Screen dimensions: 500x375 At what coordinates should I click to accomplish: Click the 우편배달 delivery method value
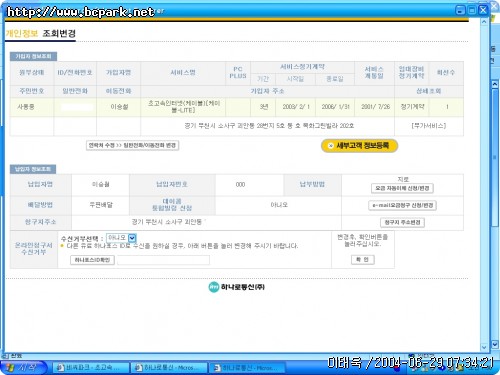point(101,205)
